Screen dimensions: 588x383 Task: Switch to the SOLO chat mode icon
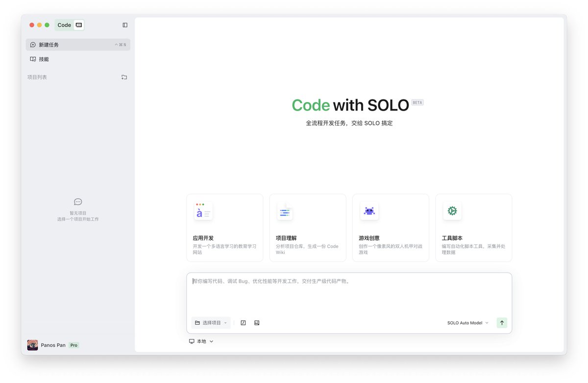point(79,25)
